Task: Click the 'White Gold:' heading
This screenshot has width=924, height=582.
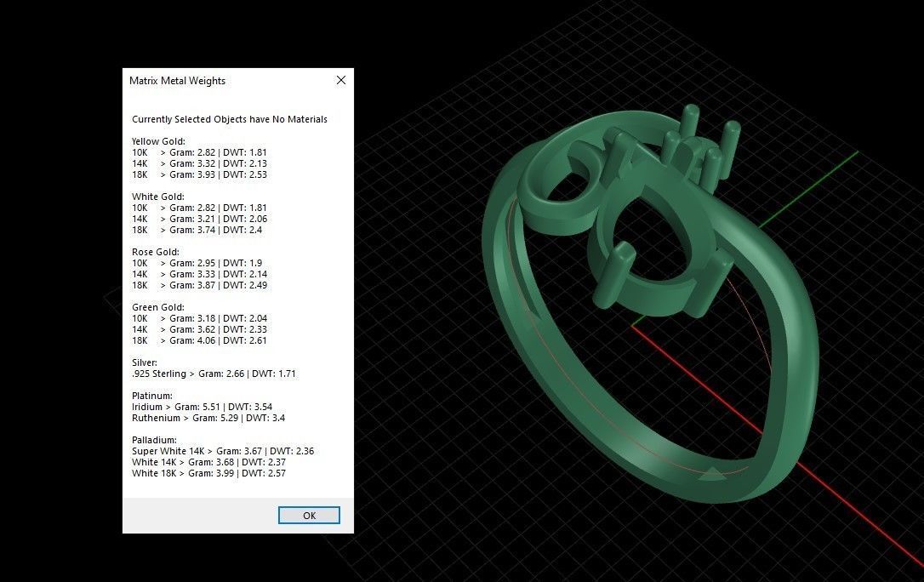Action: tap(158, 197)
